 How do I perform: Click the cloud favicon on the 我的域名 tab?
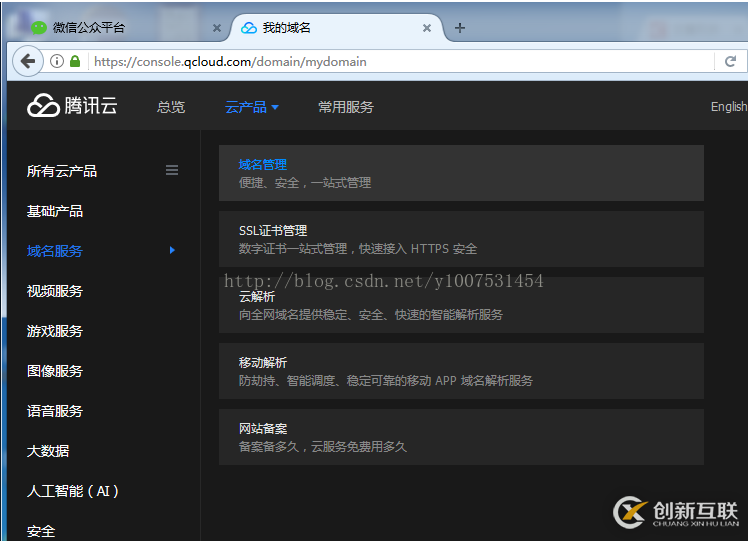click(x=249, y=28)
